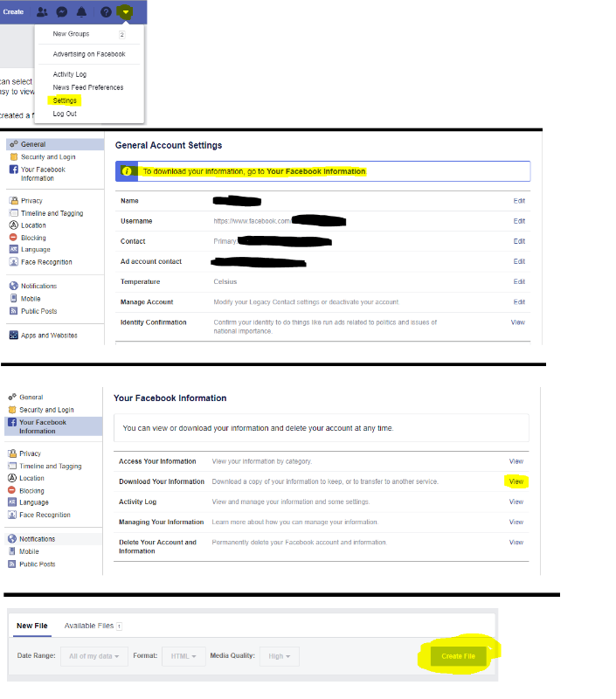Click View beside Identity Confirmation
The height and width of the screenshot is (699, 616).
tap(517, 322)
